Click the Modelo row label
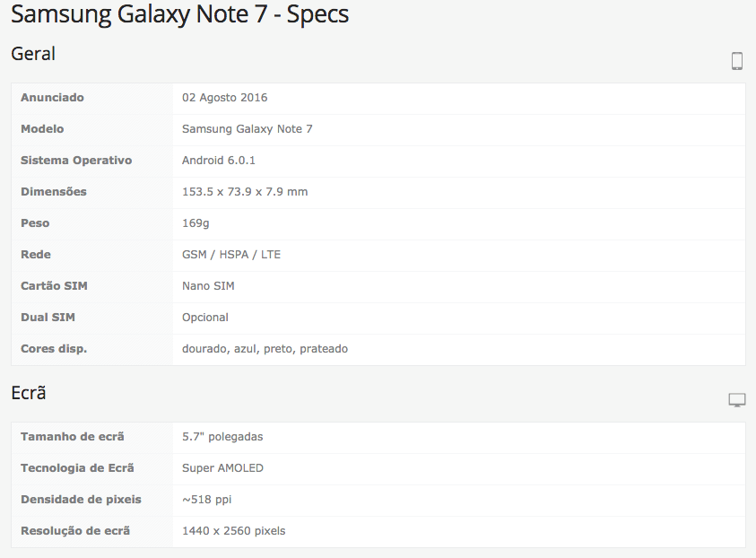Viewport: 756px width, 558px height. 42,129
